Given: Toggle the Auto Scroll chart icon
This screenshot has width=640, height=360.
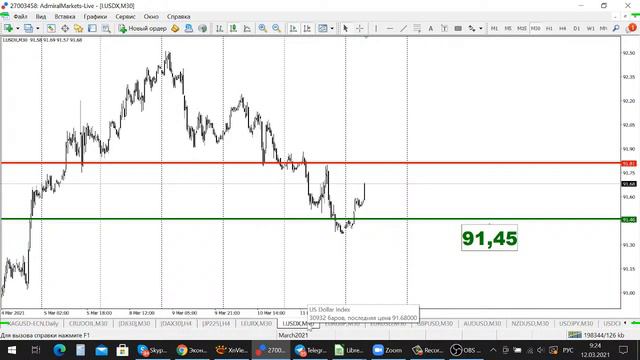Looking at the screenshot, I should point(293,28).
